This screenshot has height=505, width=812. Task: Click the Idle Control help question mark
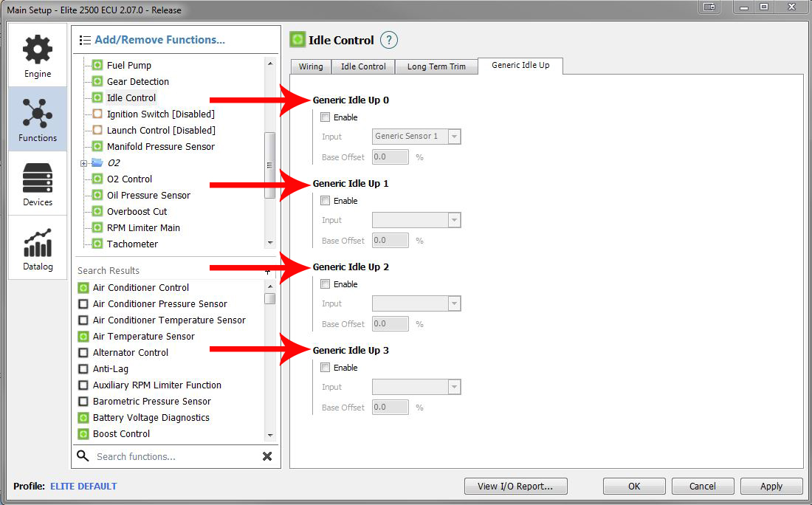click(389, 40)
